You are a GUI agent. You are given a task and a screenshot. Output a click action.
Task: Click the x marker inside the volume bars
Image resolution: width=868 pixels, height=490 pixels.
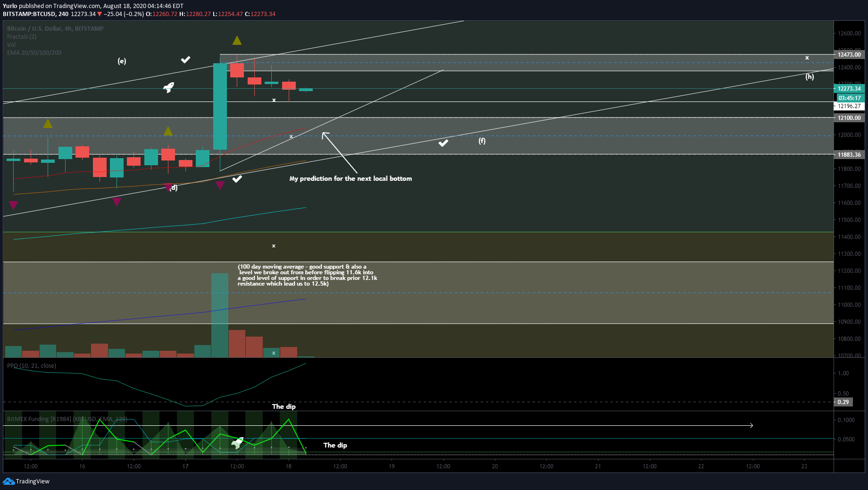click(274, 353)
